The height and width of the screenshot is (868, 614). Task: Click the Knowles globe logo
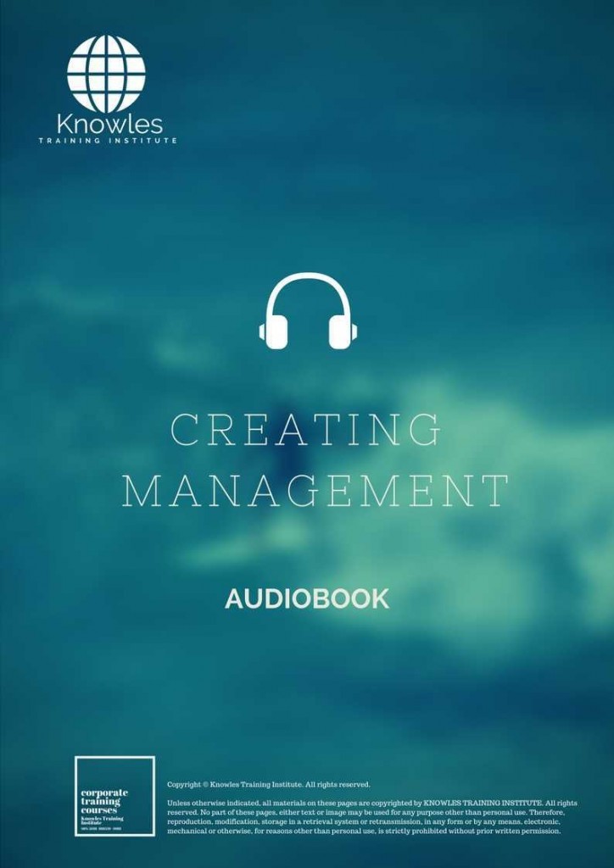[106, 75]
